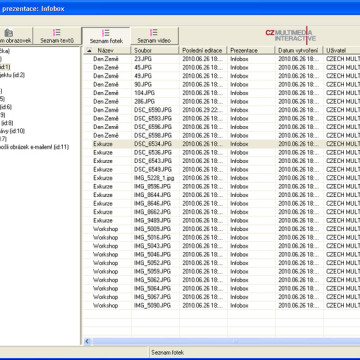
Task: Select the DSC_6593.JPG photo row
Action: [x=221, y=118]
